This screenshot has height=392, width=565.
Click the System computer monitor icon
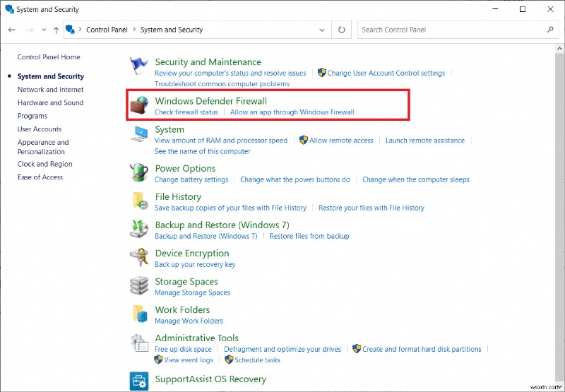(x=139, y=134)
